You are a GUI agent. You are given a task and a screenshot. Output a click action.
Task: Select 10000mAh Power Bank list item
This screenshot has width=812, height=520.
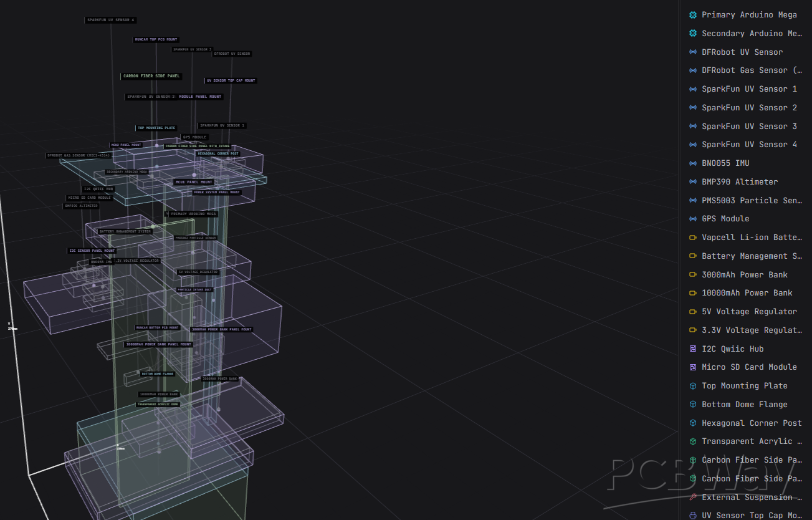[x=747, y=293]
